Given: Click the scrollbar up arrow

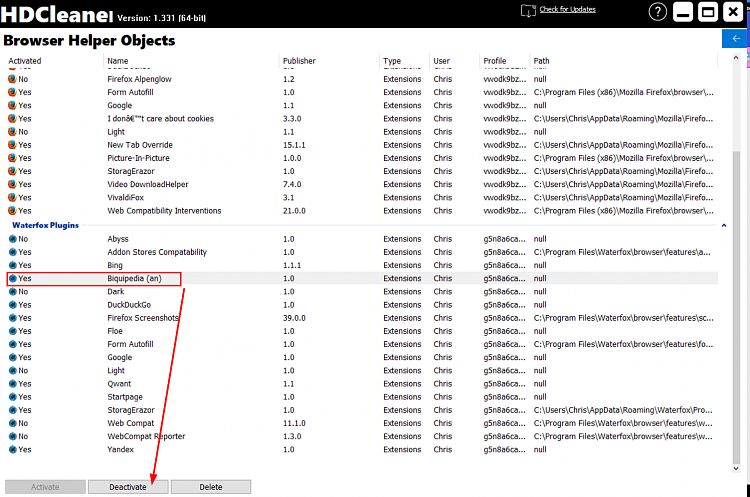Looking at the screenshot, I should (736, 57).
